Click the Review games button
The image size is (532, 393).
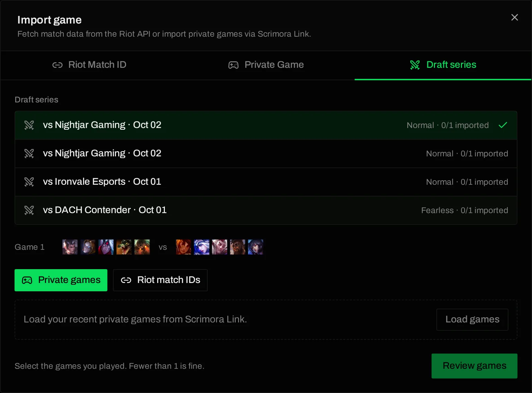coord(475,366)
